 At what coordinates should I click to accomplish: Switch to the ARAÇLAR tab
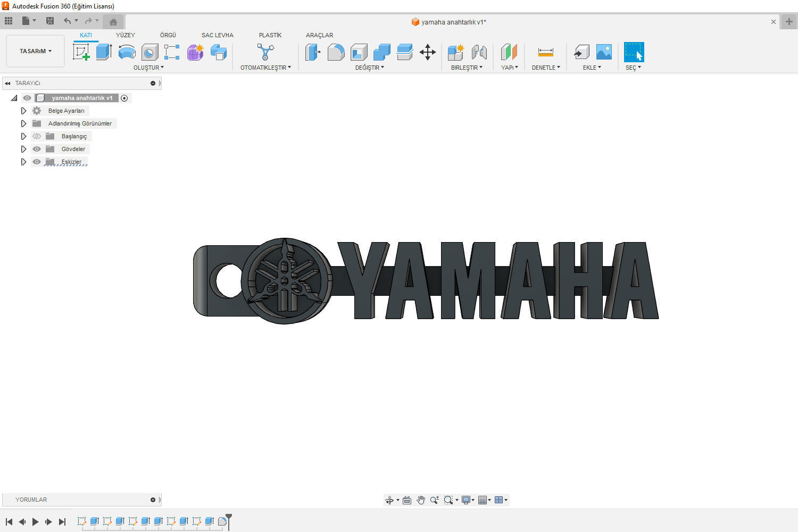(319, 35)
